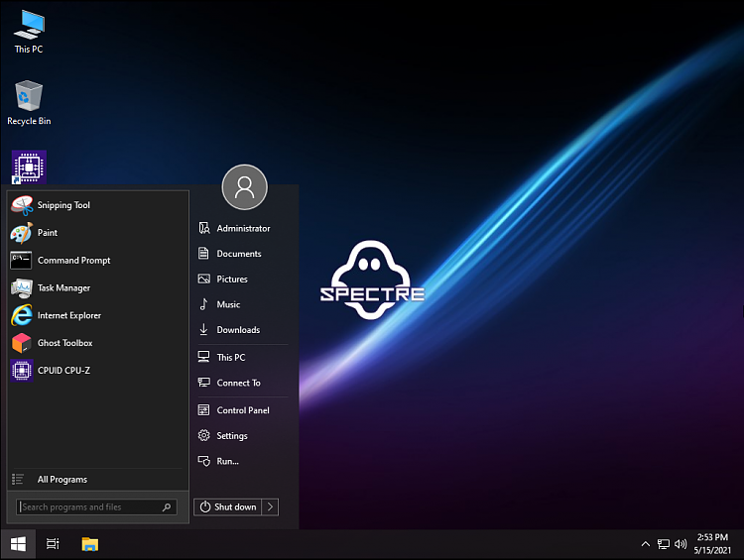Open Ghost Toolbox

[98, 343]
